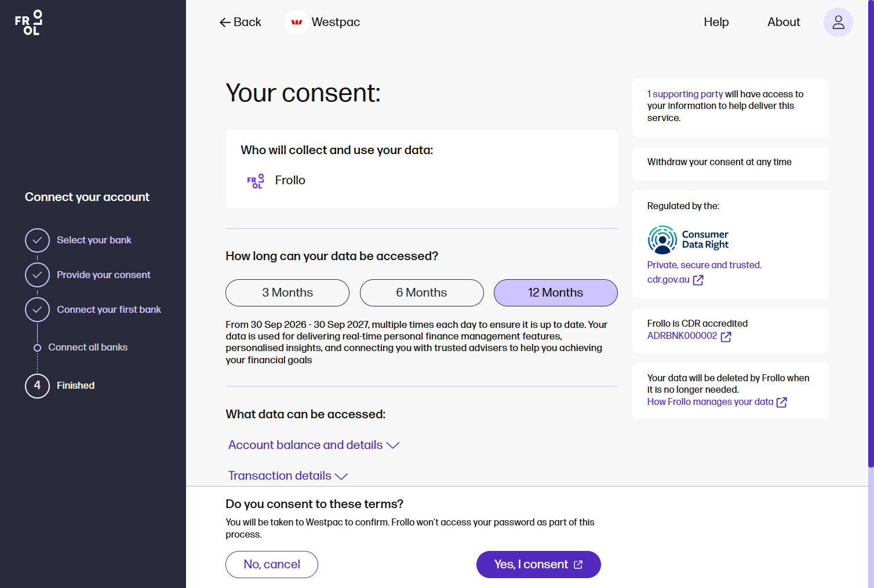
Task: Open the 1 supporting party link
Action: coord(685,94)
